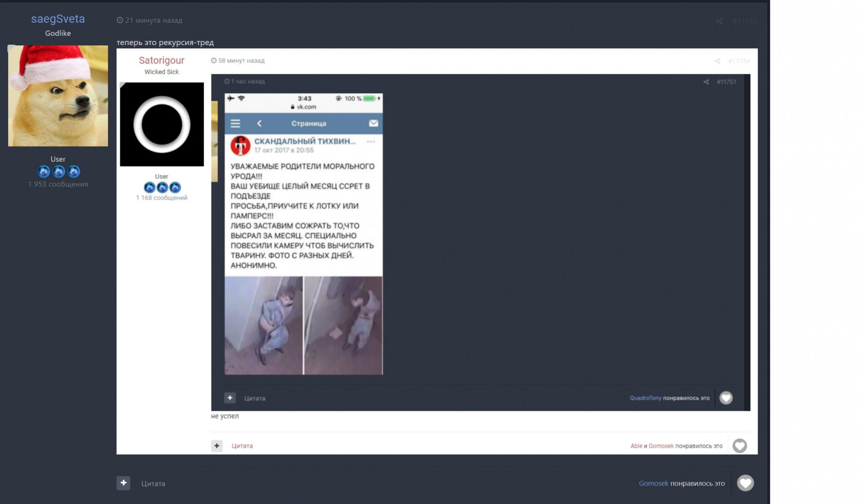Click the VK hamburger menu icon in the screenshot
The image size is (858, 504).
(x=235, y=124)
